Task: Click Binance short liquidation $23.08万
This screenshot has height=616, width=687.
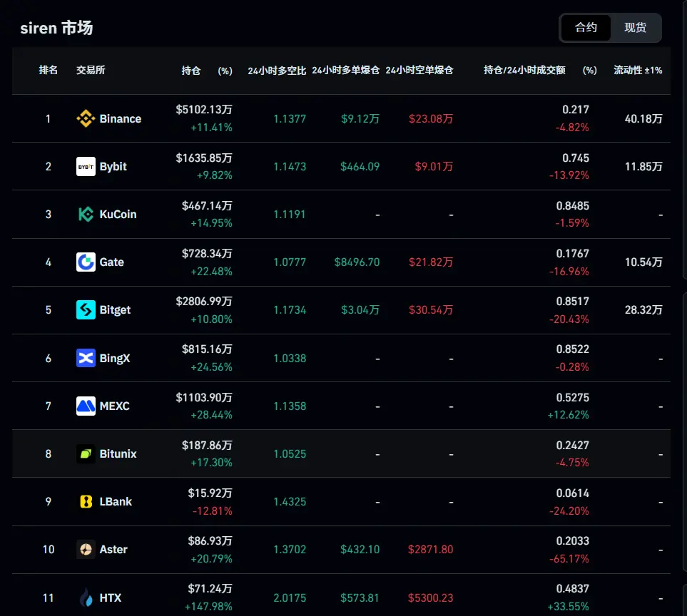Action: pyautogui.click(x=431, y=118)
